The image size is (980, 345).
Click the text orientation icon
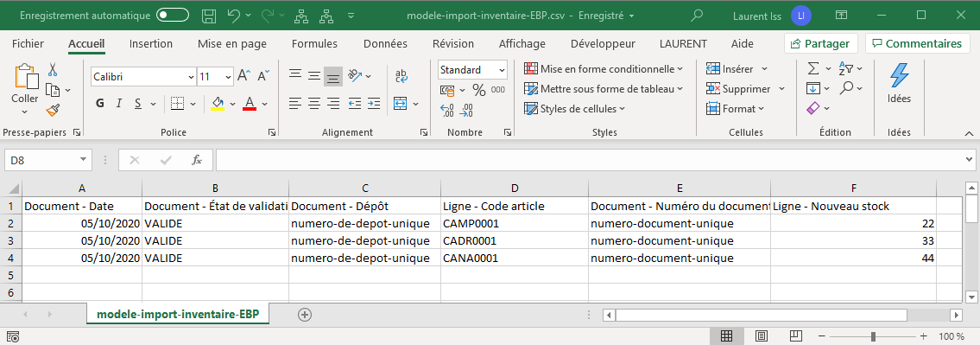355,76
